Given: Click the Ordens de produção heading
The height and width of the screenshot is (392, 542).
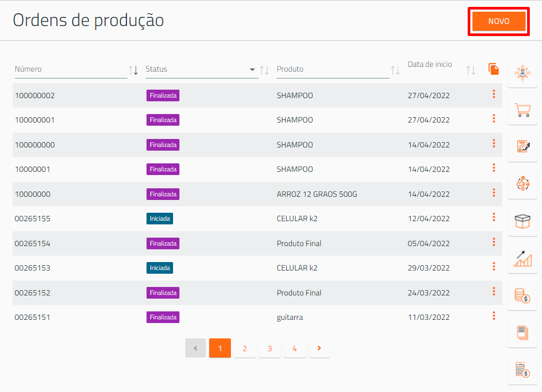Looking at the screenshot, I should (x=88, y=20).
